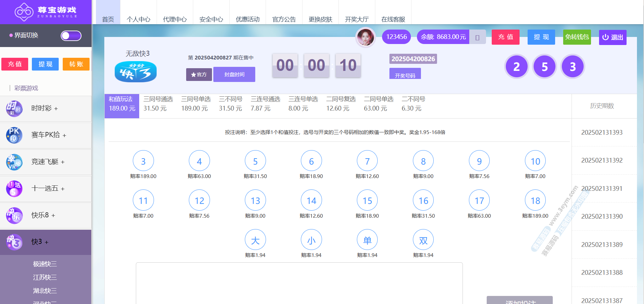Click the 尊宝游戏 logo icon
Viewport: 644px width, 304px height.
point(24,12)
